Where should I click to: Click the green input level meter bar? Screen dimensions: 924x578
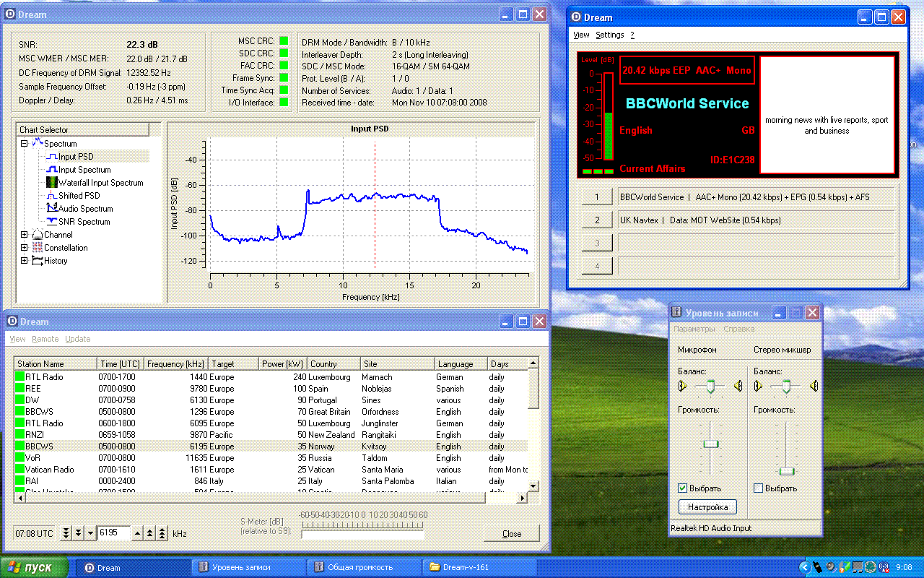click(x=608, y=136)
